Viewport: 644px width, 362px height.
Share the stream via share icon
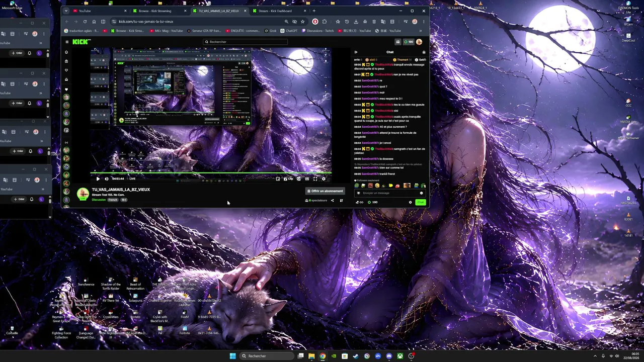tap(332, 201)
